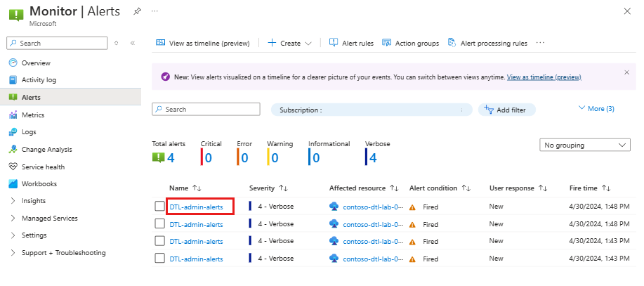Open Service health in the sidebar

point(43,167)
